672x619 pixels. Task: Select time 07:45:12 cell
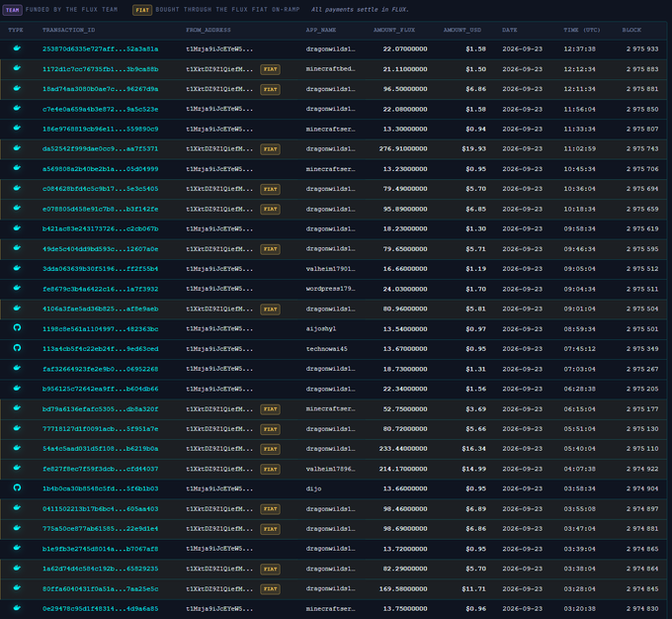coord(579,349)
